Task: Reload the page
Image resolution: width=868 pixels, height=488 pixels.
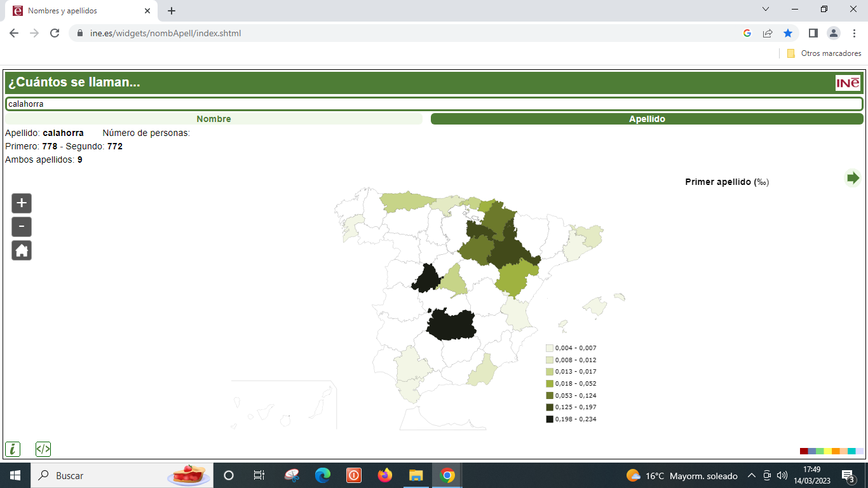Action: (54, 33)
